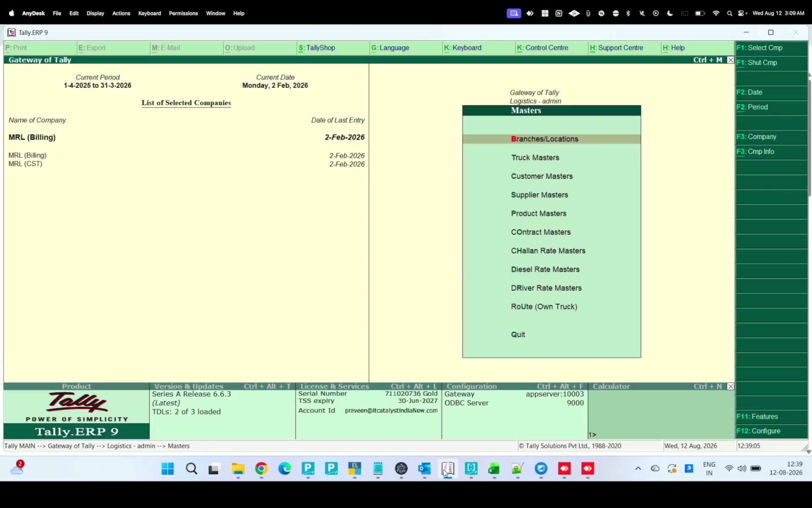The image size is (812, 508).
Task: Click F3: Cmp Info button
Action: click(x=771, y=152)
